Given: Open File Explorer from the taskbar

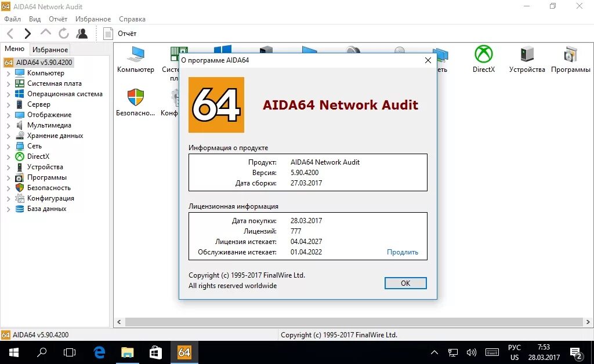Looking at the screenshot, I should pyautogui.click(x=127, y=352).
